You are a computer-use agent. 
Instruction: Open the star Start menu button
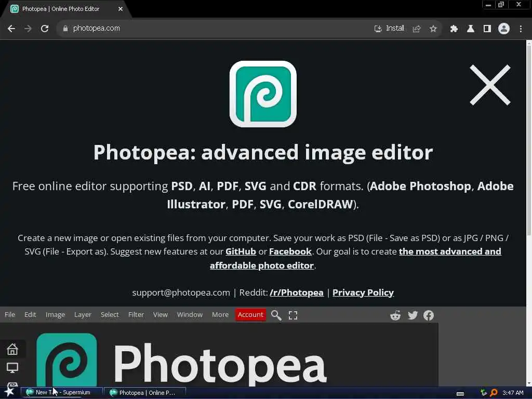click(x=9, y=392)
